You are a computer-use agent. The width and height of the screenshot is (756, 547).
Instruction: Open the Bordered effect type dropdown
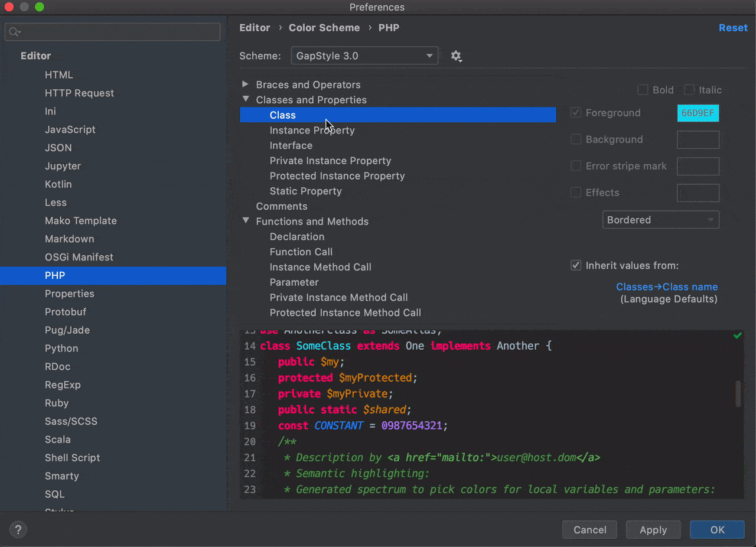click(x=661, y=220)
